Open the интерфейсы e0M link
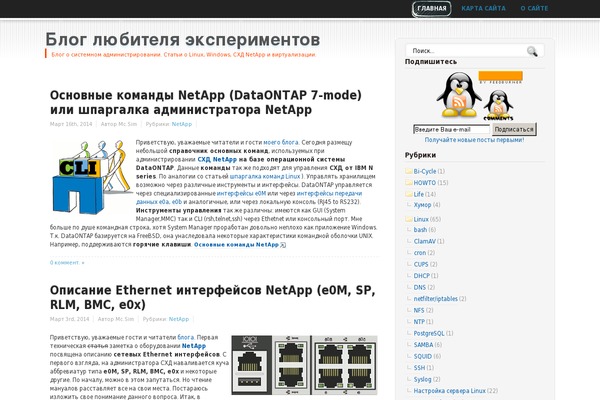 coord(241,193)
